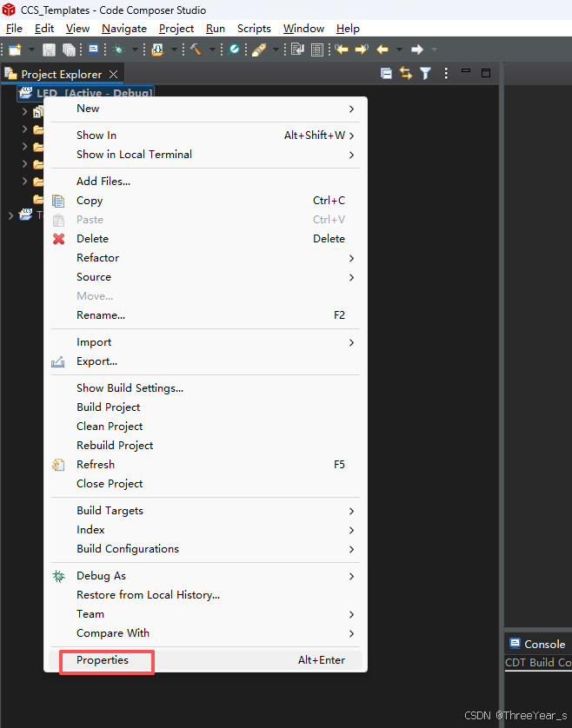Choose Show in Local Terminal
This screenshot has height=728, width=572.
point(205,155)
